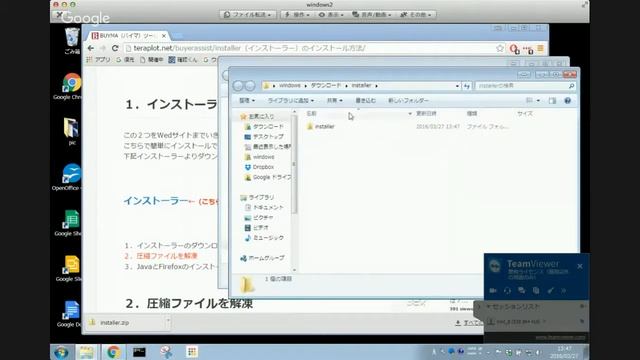Select the BUYMA tab in Chrome
Viewport: 640px width, 360px height.
[x=126, y=36]
